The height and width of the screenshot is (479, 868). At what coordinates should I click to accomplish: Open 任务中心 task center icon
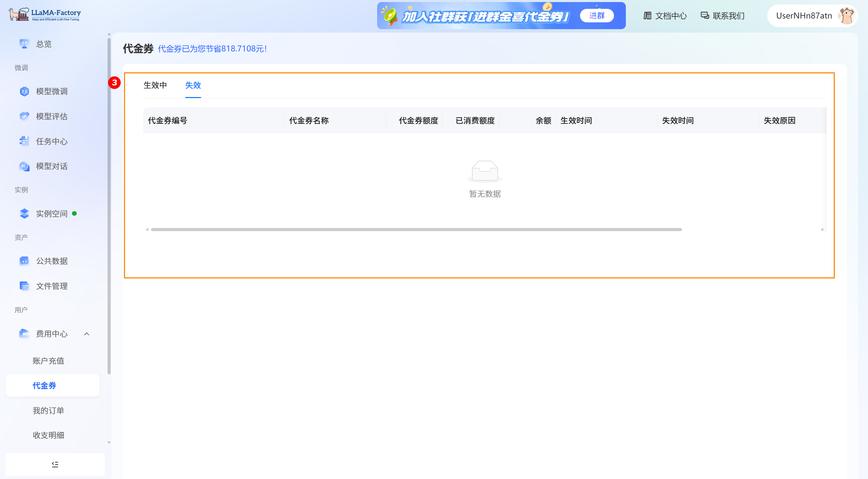(x=24, y=141)
